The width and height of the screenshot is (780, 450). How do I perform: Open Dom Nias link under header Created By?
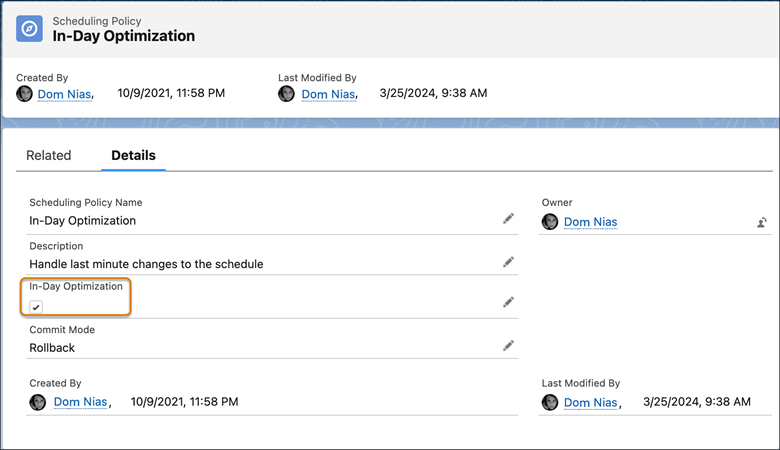coord(65,94)
